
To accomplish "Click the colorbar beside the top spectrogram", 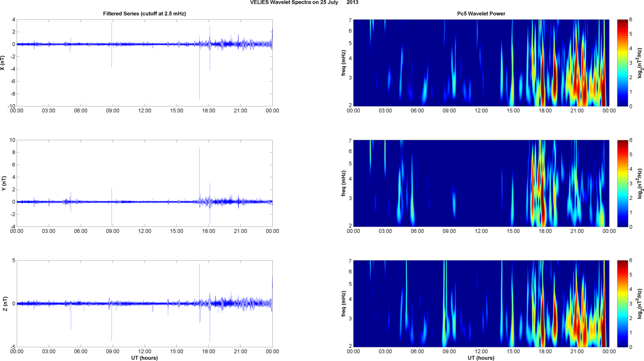I will click(x=622, y=63).
